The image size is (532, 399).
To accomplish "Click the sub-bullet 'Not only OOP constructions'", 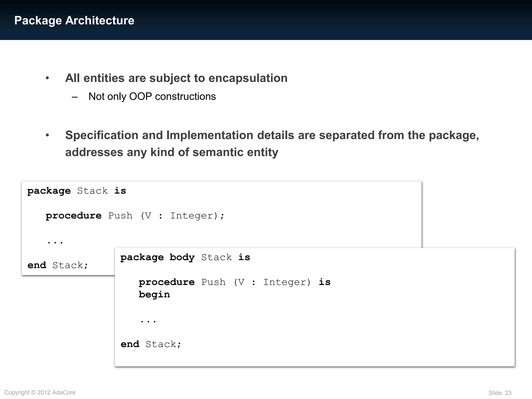I will (152, 97).
